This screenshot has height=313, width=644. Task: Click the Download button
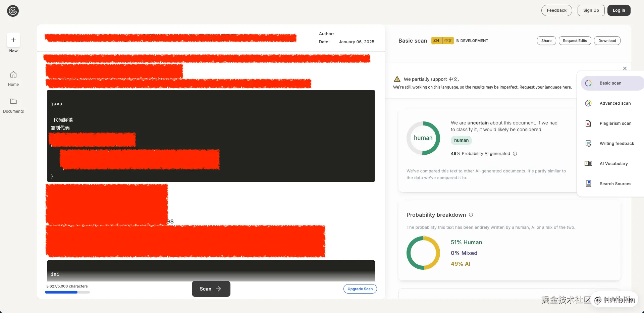[x=607, y=41]
